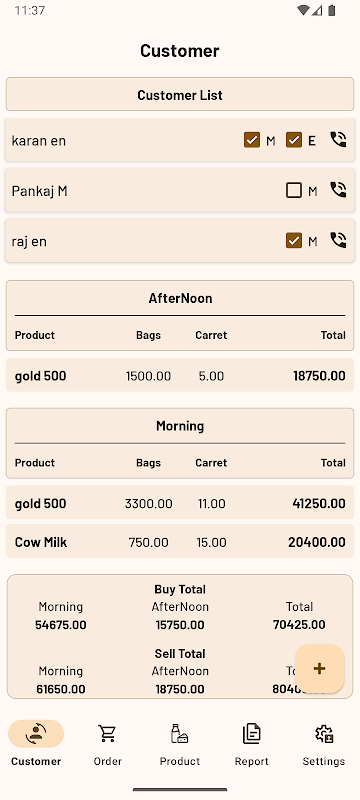Tap the AfterNoon section header

[x=180, y=298]
